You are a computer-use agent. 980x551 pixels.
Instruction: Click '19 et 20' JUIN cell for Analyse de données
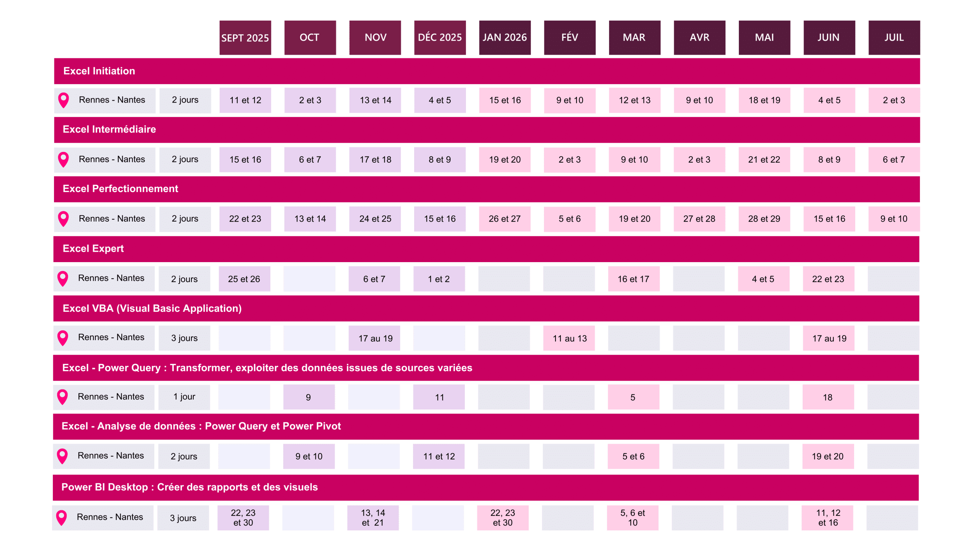tap(828, 456)
